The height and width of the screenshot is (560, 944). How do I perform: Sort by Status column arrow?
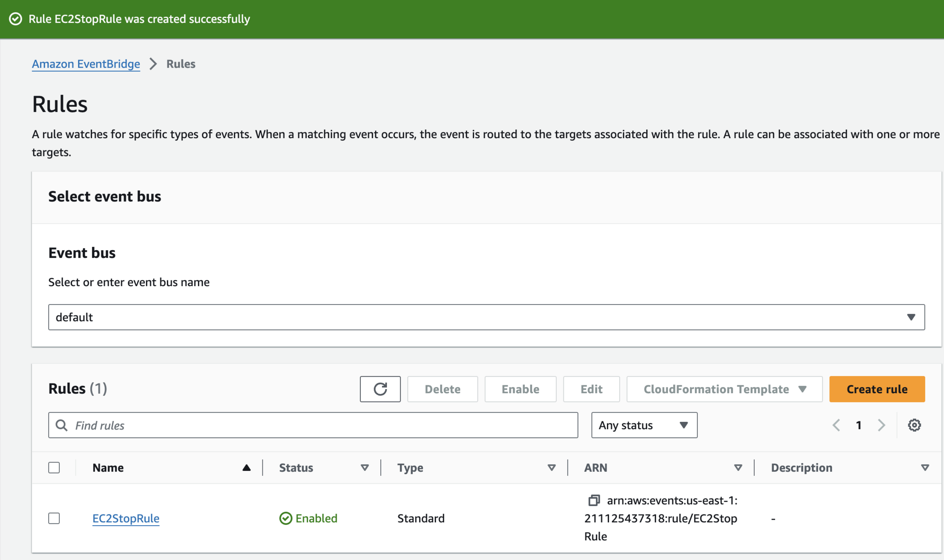[x=364, y=468]
